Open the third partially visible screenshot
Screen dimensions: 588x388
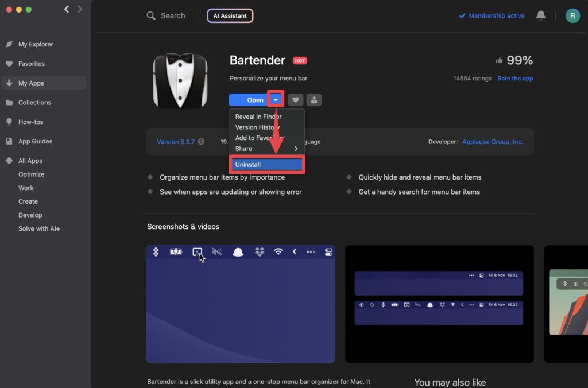[x=566, y=304]
